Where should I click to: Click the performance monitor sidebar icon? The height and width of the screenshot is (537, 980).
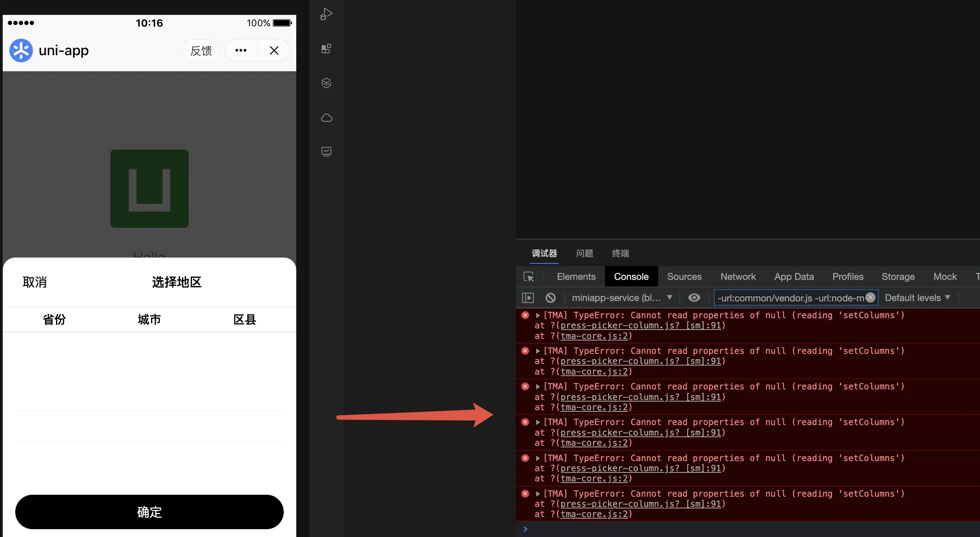(x=326, y=151)
